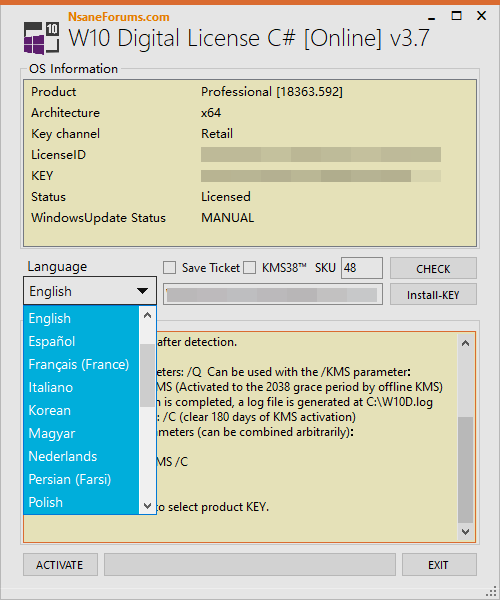Click the Professional [18363.592] product value

click(272, 92)
